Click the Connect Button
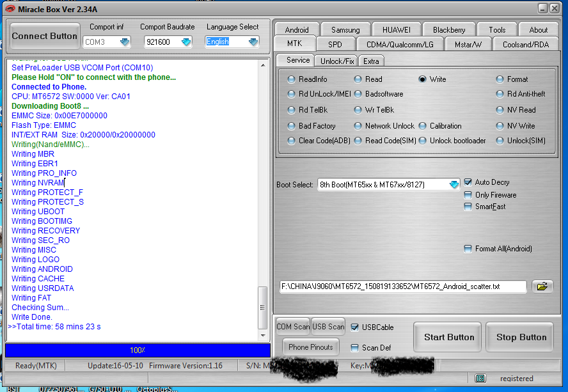568x392 pixels. pos(45,36)
